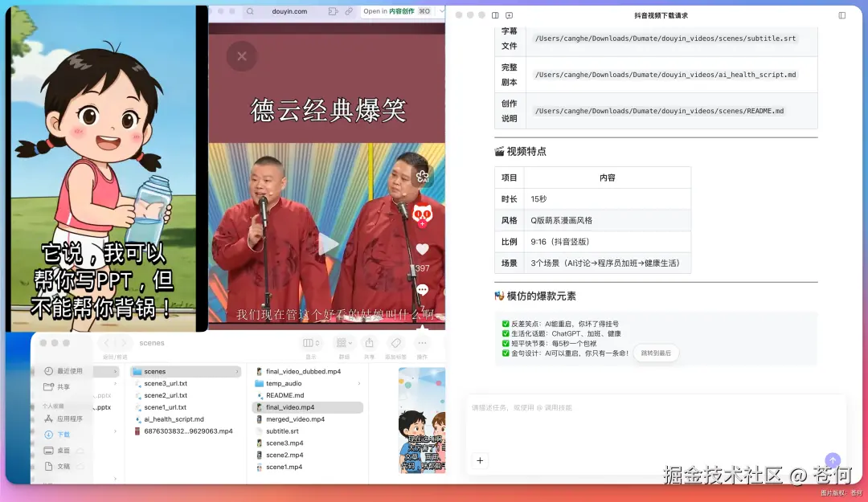Toggle the sidebar icon in the 抖音视频下载请求 window
This screenshot has width=868, height=502.
click(x=494, y=14)
